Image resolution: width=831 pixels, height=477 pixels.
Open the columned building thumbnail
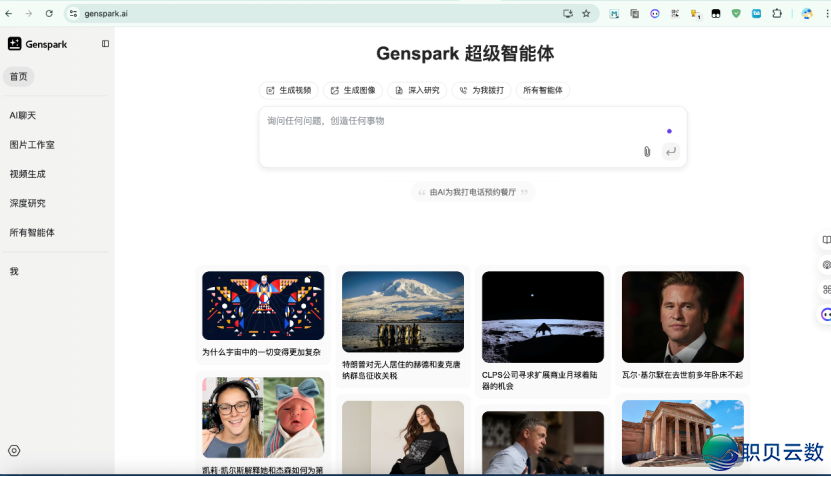683,433
